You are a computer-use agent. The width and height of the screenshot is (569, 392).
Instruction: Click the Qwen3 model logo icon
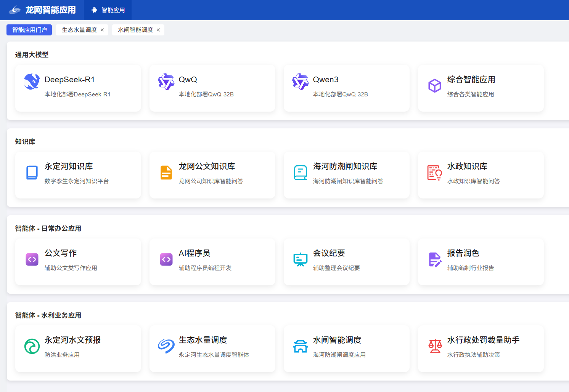coord(301,82)
